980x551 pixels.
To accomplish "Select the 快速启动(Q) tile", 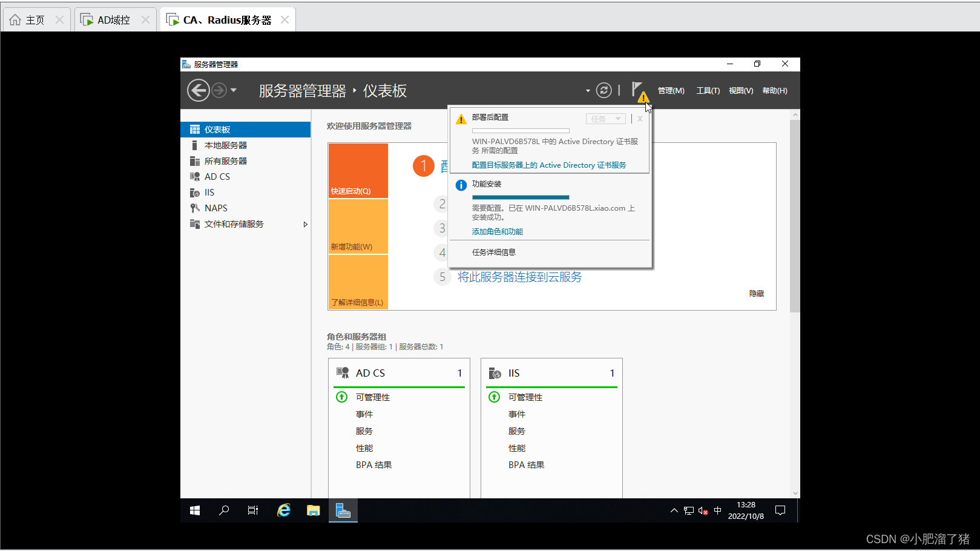I will (x=358, y=171).
